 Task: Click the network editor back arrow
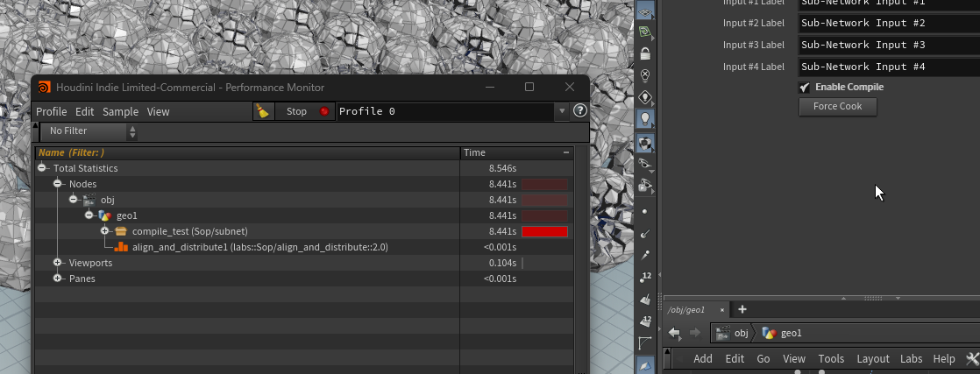click(x=674, y=333)
